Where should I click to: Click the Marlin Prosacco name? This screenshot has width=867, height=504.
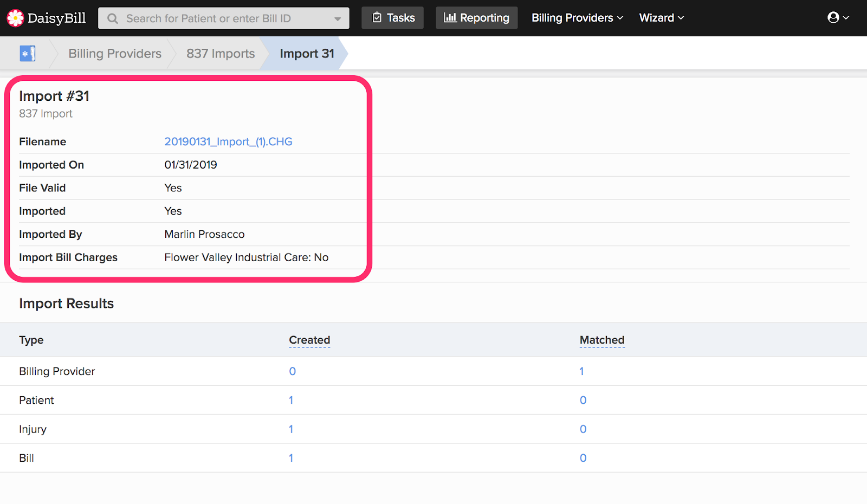pyautogui.click(x=204, y=234)
